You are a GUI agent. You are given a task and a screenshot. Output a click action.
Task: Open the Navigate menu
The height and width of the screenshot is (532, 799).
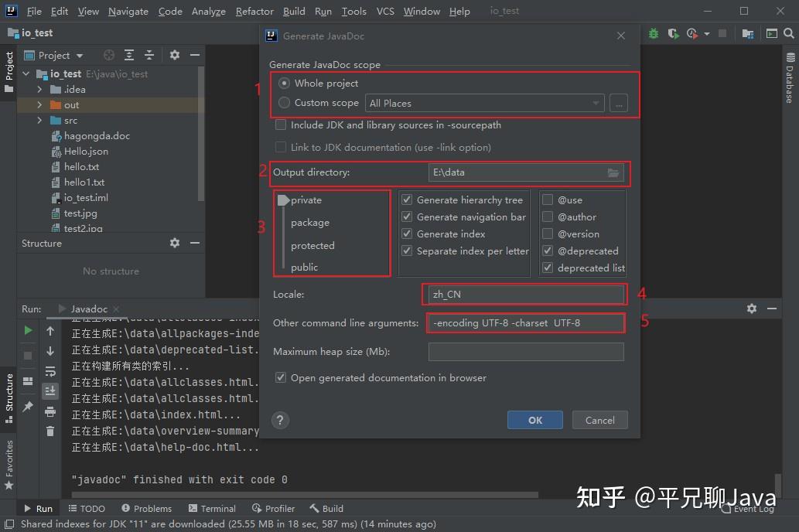tap(128, 11)
